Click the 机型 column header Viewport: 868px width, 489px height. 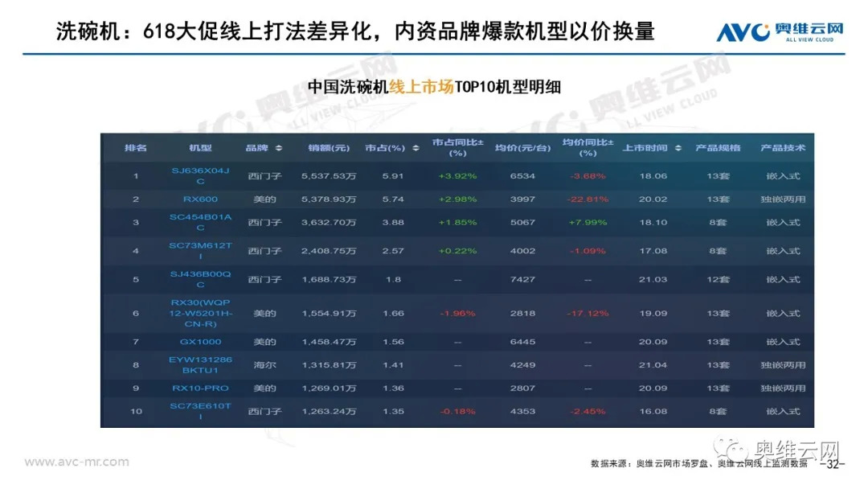(200, 148)
